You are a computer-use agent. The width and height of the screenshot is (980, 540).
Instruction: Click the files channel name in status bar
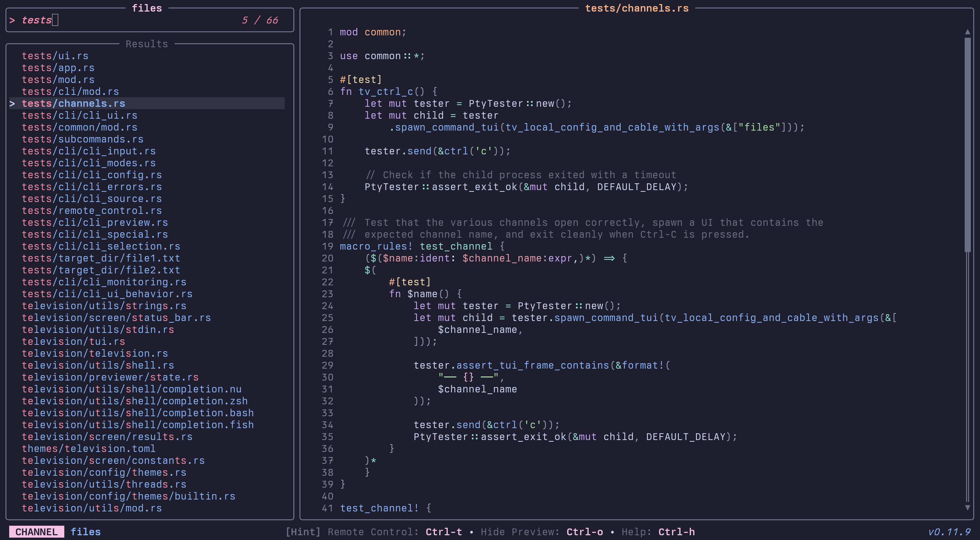86,532
